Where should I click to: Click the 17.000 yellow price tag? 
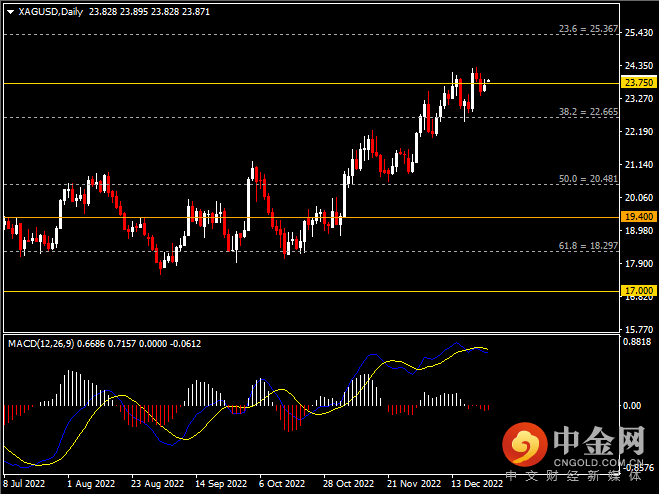point(639,291)
